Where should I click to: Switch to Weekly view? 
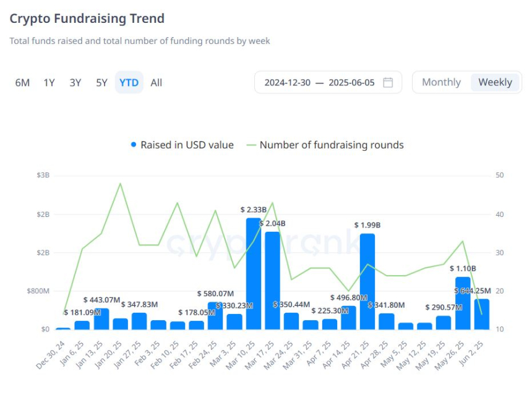pyautogui.click(x=495, y=82)
